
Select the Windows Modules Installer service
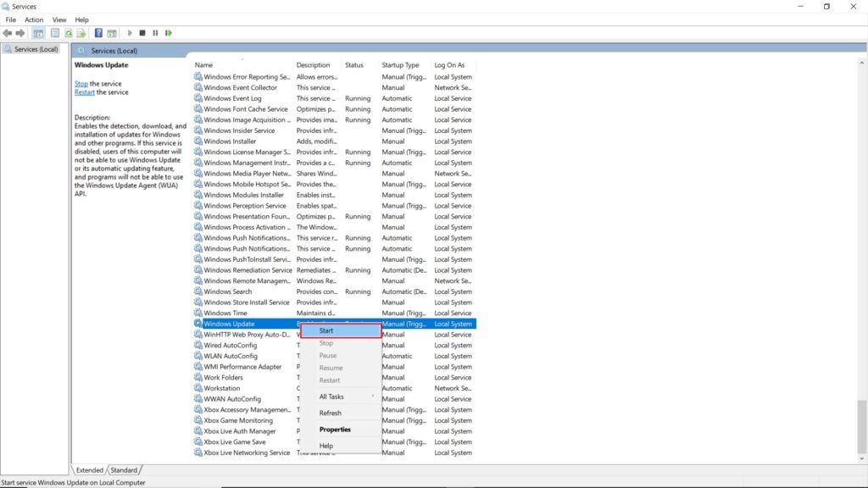pos(334,195)
